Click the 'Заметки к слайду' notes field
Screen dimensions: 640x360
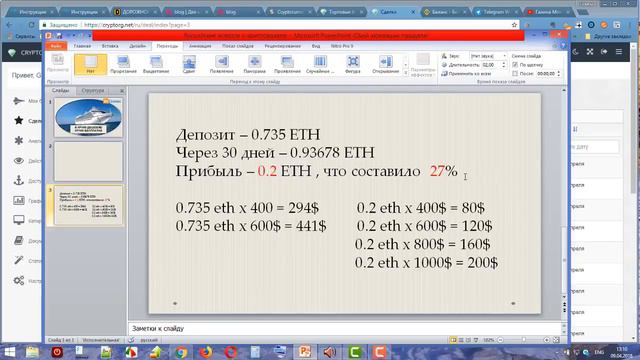(345, 329)
